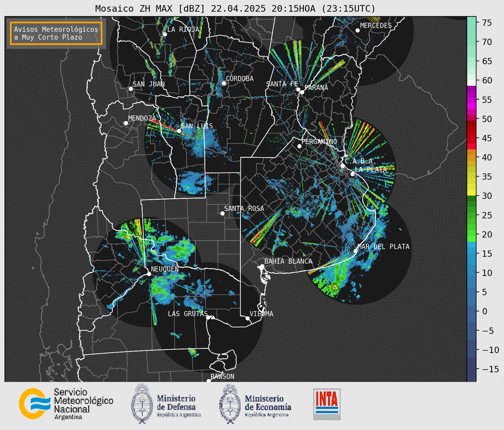Click the 75 dBZ color scale label

point(487,23)
